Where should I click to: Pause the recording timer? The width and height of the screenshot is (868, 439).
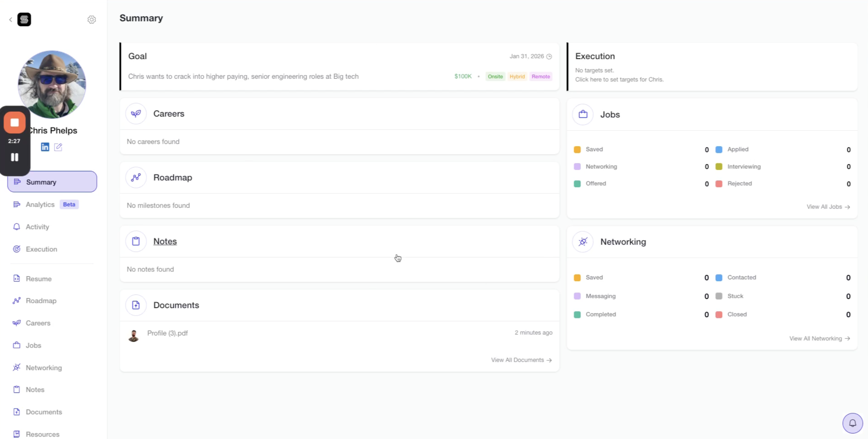point(15,157)
